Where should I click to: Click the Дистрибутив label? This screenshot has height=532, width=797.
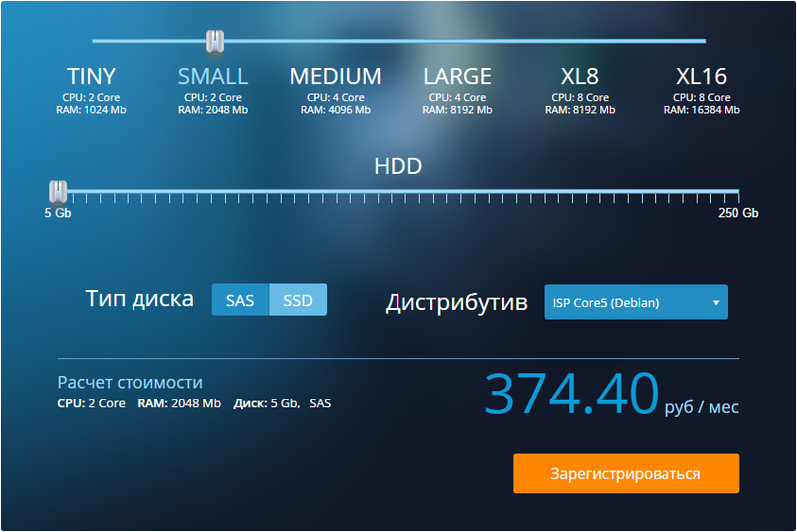click(x=456, y=302)
